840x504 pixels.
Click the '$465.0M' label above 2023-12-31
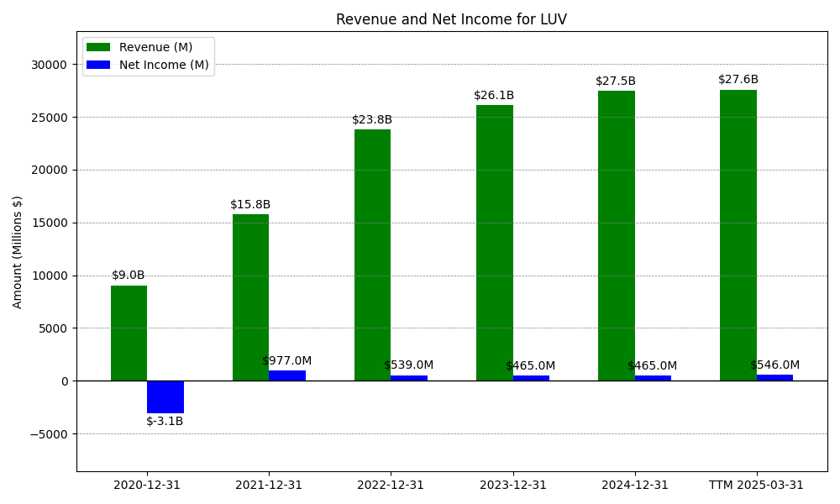(x=530, y=365)
